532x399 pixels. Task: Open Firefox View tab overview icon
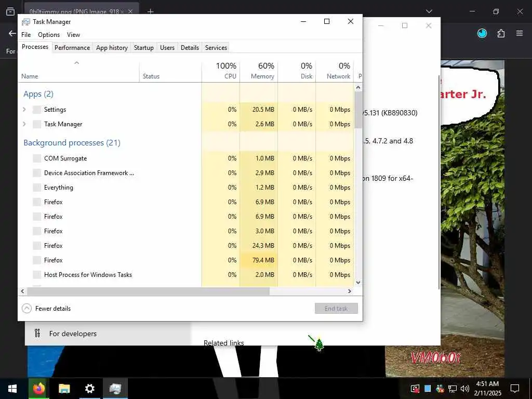coord(10,11)
